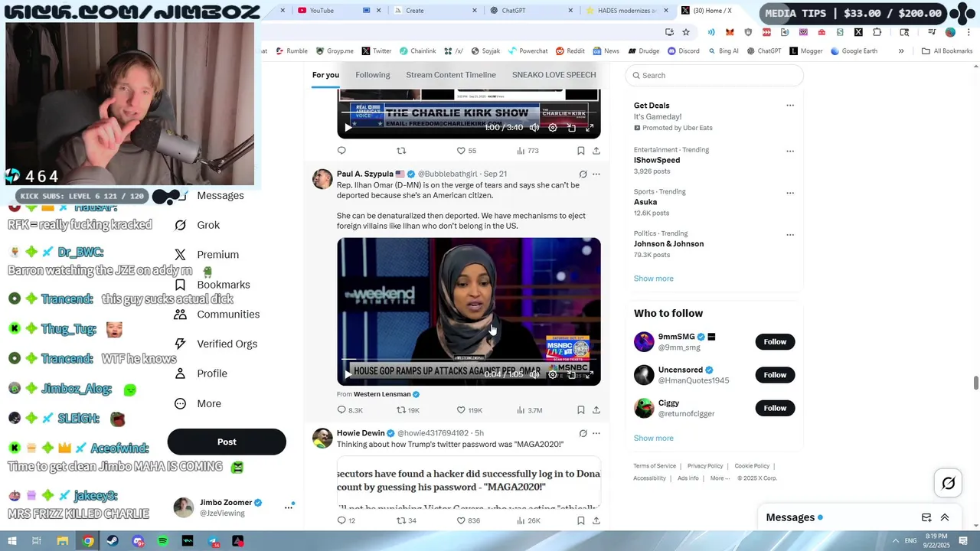Reply to Paul A. Szypula's post
Image resolution: width=980 pixels, height=551 pixels.
coord(341,410)
